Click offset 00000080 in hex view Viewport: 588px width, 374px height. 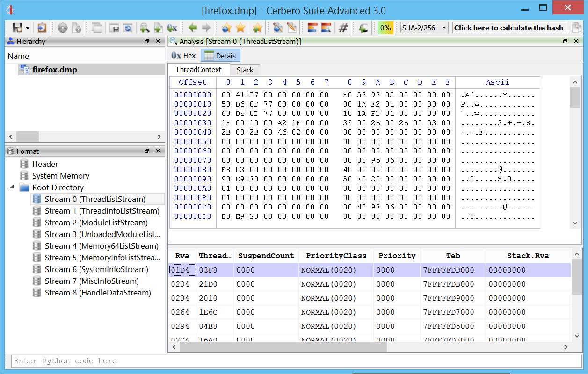point(193,170)
